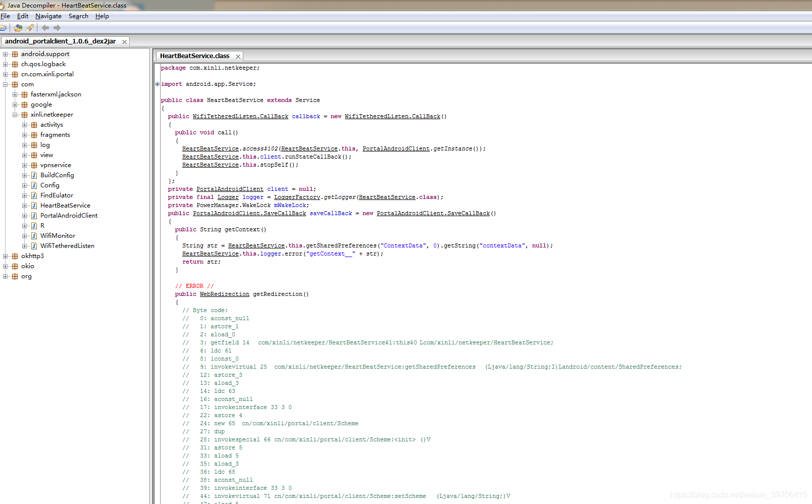Click the okio package icon
The image size is (812, 504).
pos(15,266)
